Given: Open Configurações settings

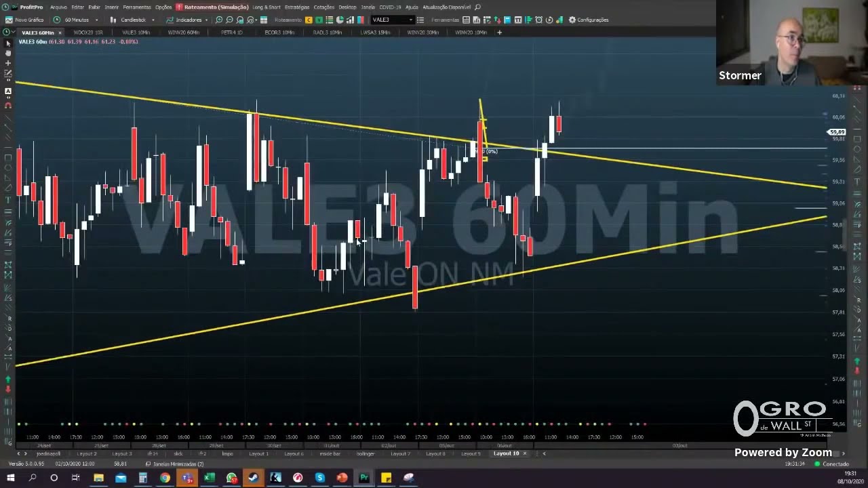Looking at the screenshot, I should [588, 20].
